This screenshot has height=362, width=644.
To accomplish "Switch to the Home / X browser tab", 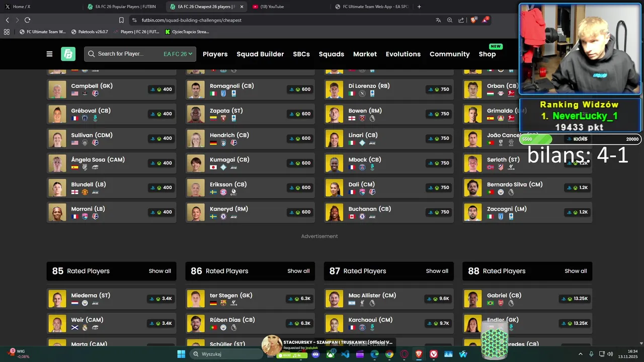I will coord(40,7).
